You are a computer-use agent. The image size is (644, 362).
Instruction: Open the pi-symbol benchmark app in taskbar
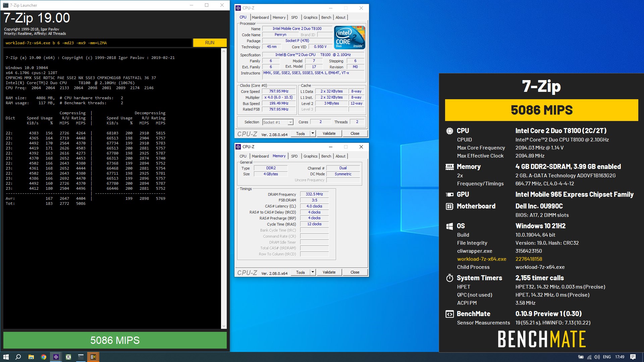click(x=68, y=357)
